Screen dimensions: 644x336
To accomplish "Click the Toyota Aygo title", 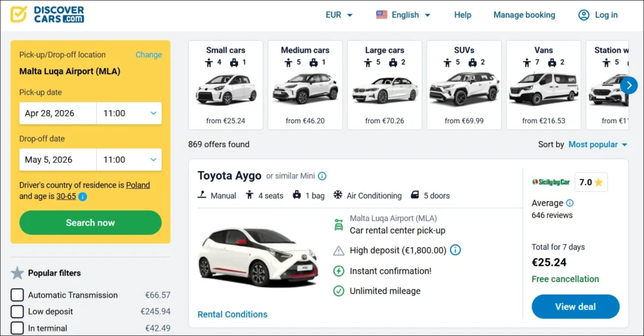I will 229,176.
